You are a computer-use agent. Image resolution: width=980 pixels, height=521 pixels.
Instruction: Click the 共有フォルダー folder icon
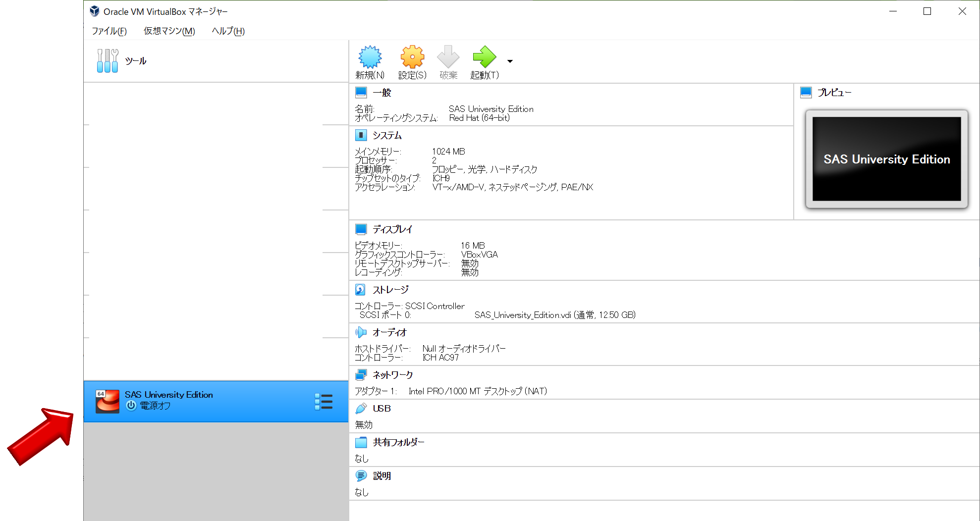[x=361, y=442]
